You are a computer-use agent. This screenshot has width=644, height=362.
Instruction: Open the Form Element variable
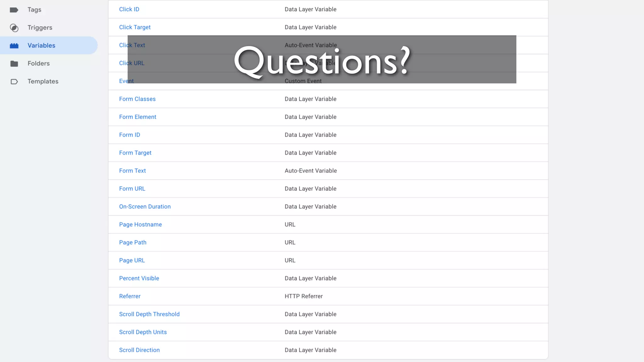click(138, 117)
